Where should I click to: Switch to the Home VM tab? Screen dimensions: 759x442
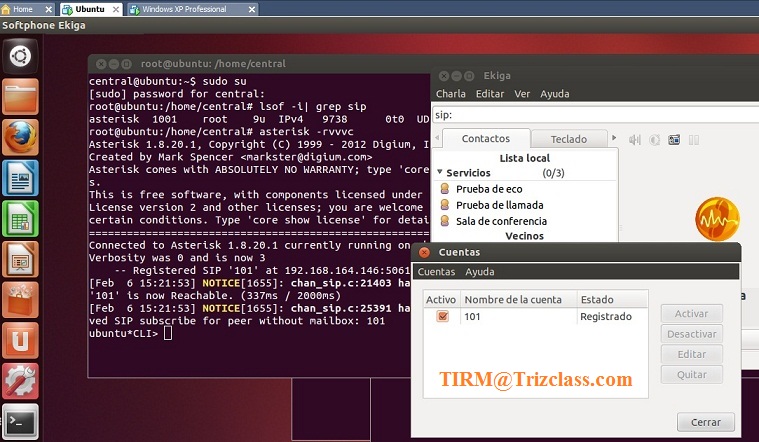[x=23, y=9]
